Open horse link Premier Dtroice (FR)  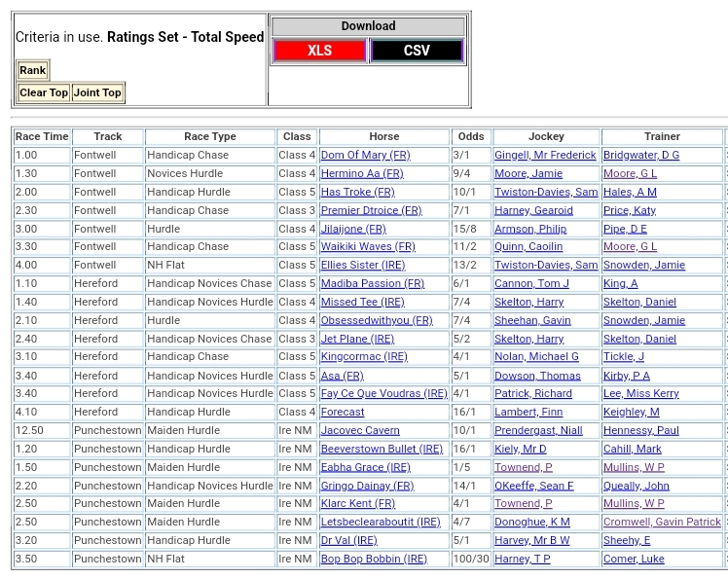click(x=371, y=210)
